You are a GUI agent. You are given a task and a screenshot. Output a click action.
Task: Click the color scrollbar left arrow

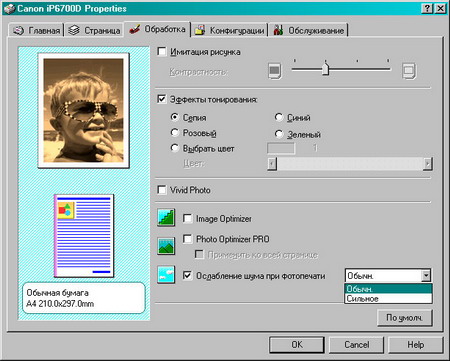point(272,163)
